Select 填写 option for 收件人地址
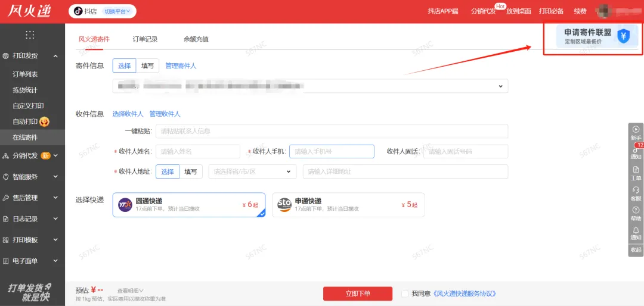The image size is (644, 306). pyautogui.click(x=190, y=171)
